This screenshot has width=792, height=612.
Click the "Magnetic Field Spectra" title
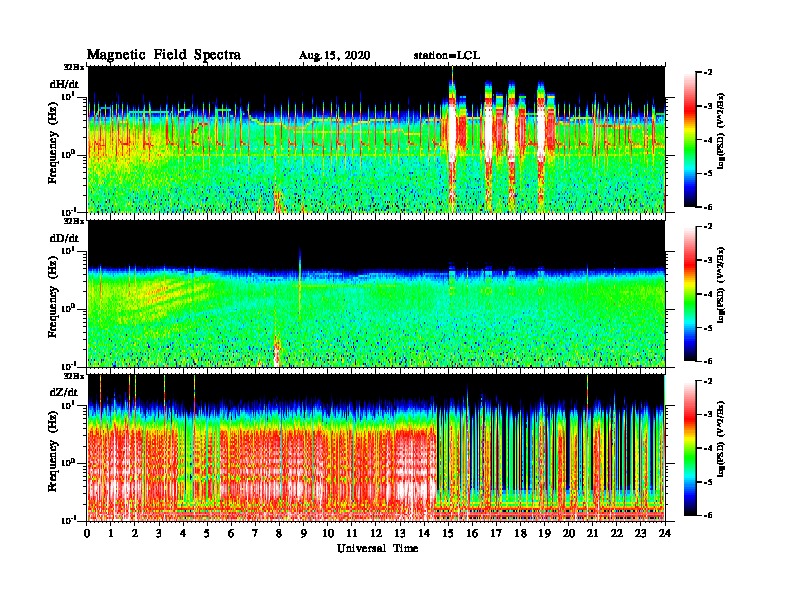pos(164,55)
